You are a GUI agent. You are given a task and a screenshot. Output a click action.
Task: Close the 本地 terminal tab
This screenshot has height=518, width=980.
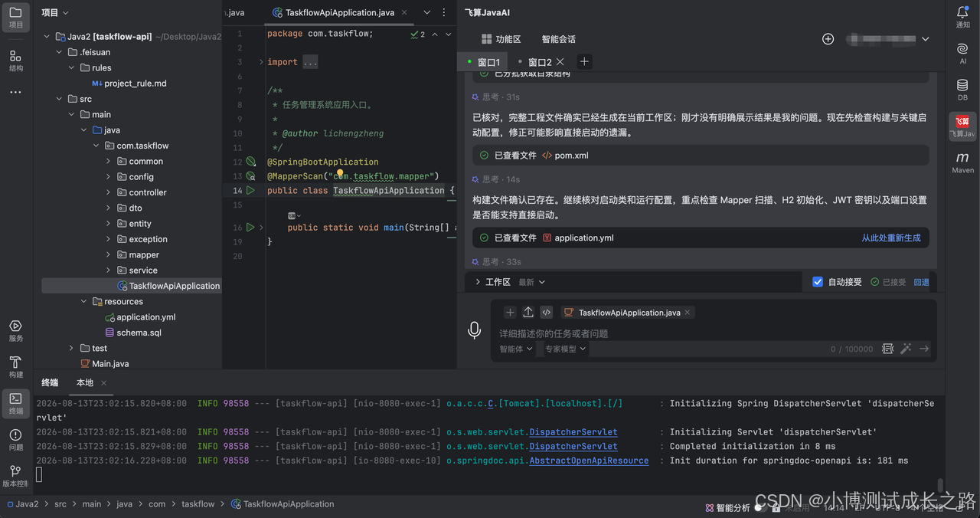click(x=104, y=383)
